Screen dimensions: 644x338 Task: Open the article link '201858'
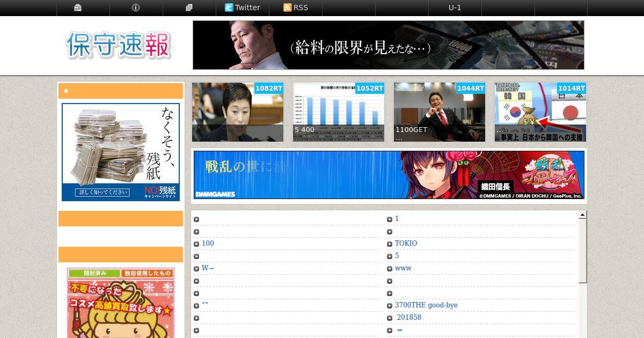tap(409, 318)
